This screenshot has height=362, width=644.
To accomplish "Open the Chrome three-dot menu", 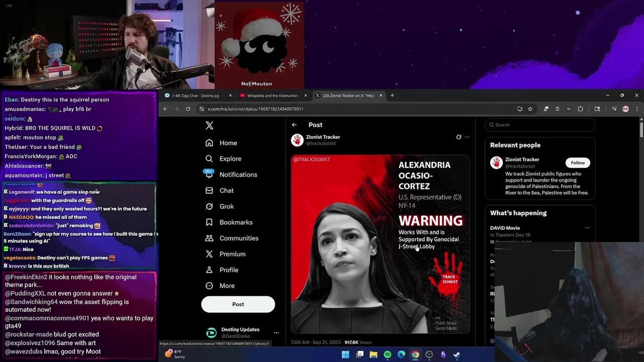I will coord(637,109).
